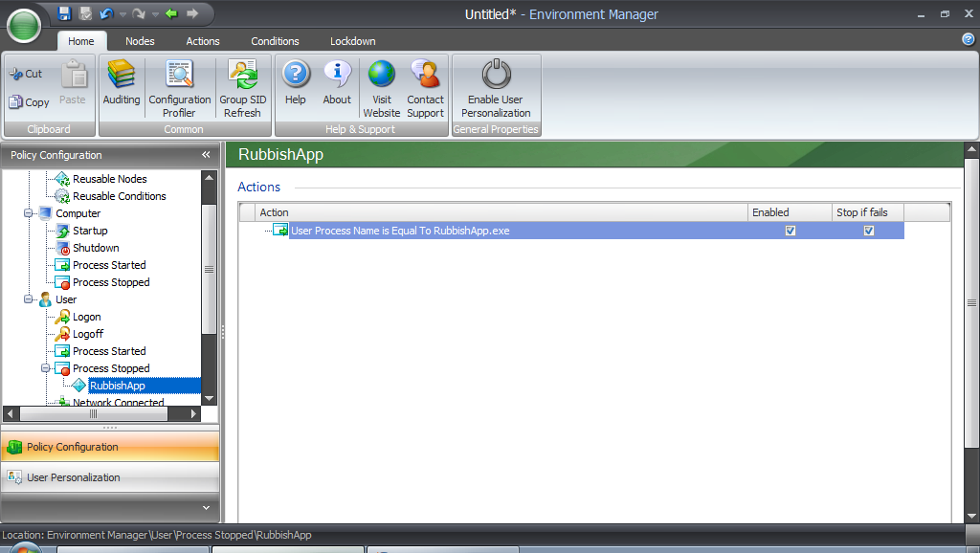Click the Undo arrow icon

click(107, 13)
